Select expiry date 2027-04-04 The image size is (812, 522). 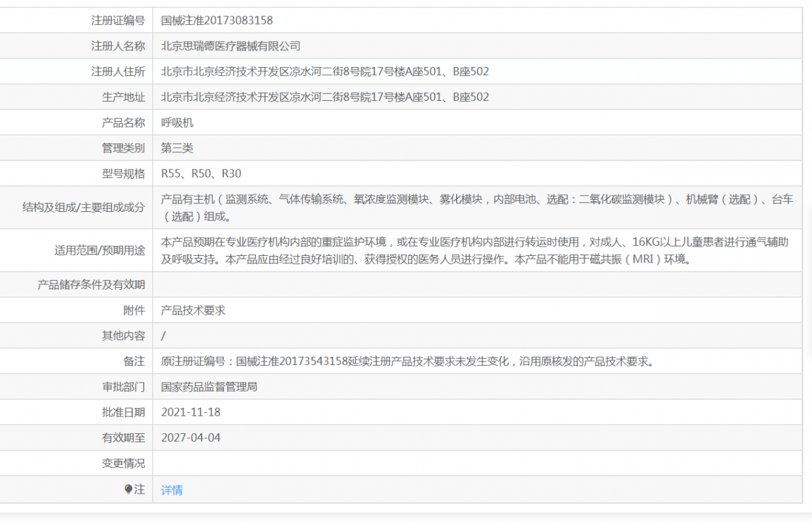pos(191,438)
